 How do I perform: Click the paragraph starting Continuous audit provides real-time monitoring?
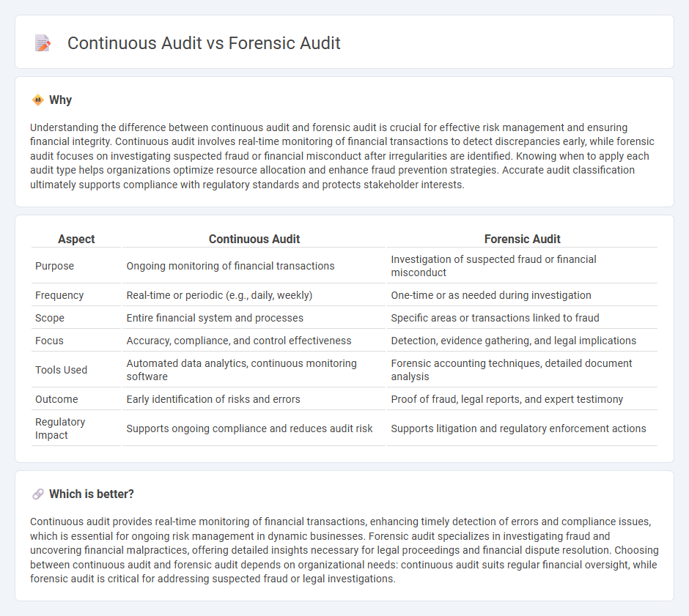[x=344, y=550]
